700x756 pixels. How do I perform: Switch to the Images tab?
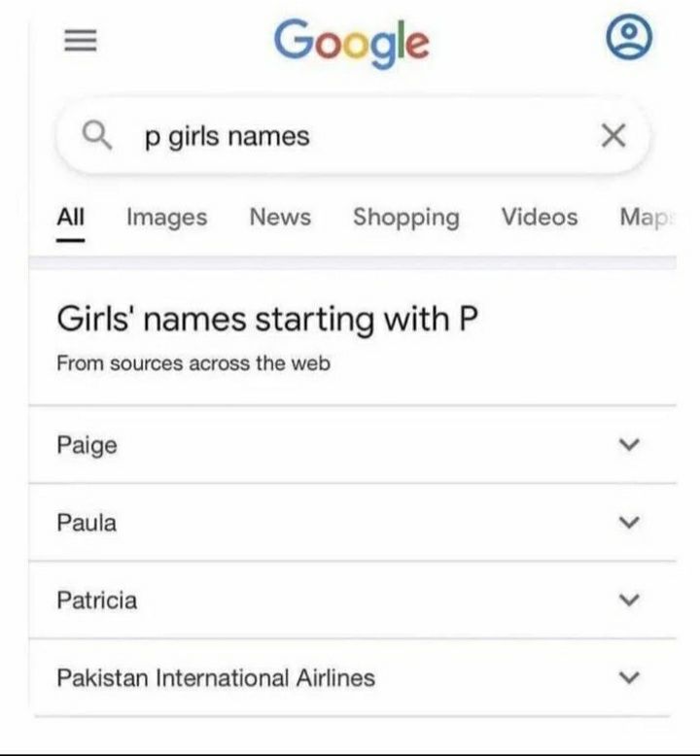(166, 218)
